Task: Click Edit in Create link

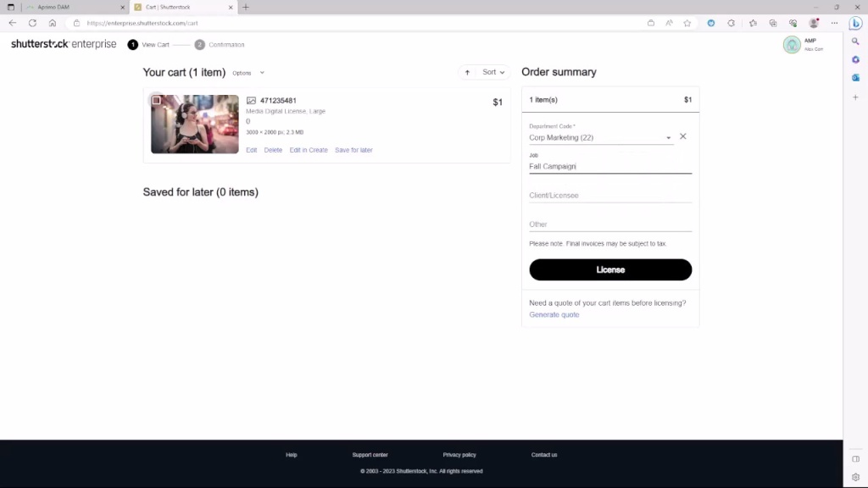Action: point(309,150)
